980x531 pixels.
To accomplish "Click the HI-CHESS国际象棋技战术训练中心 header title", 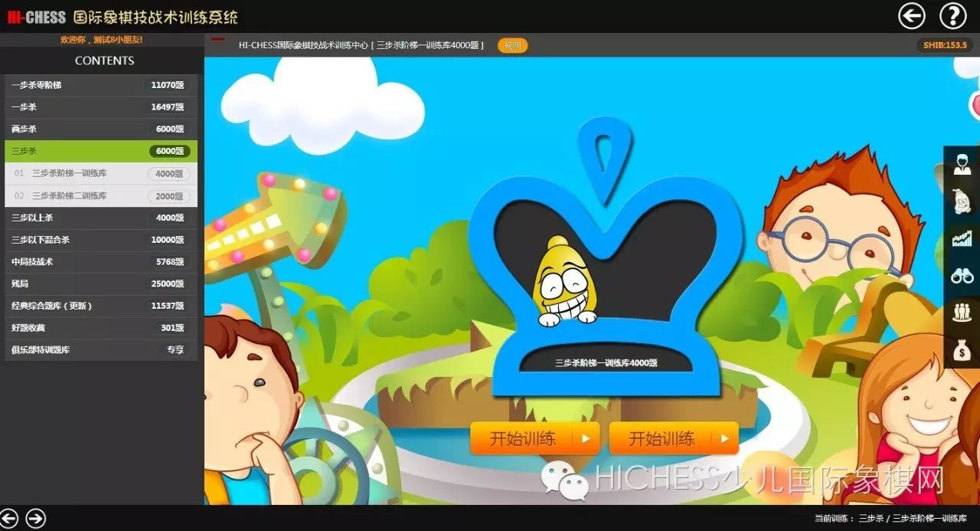I will pos(361,45).
